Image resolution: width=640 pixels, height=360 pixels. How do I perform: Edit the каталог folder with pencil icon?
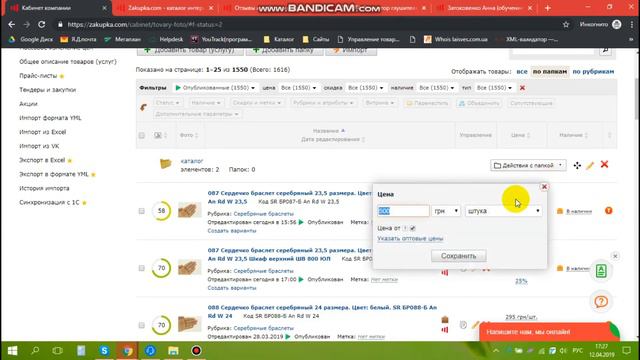[590, 165]
